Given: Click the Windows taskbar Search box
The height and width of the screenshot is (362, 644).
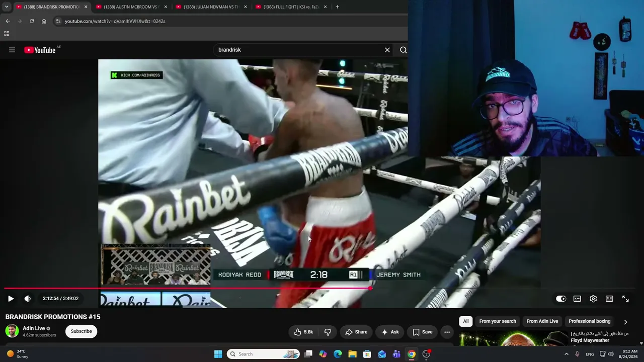Looking at the screenshot, I should tap(264, 354).
